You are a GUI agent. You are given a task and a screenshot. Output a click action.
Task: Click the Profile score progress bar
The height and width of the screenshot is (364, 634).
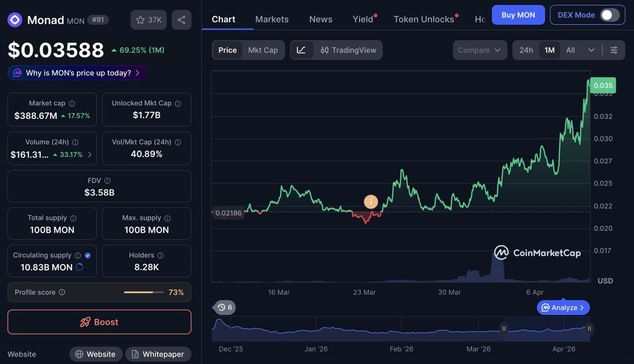[143, 292]
